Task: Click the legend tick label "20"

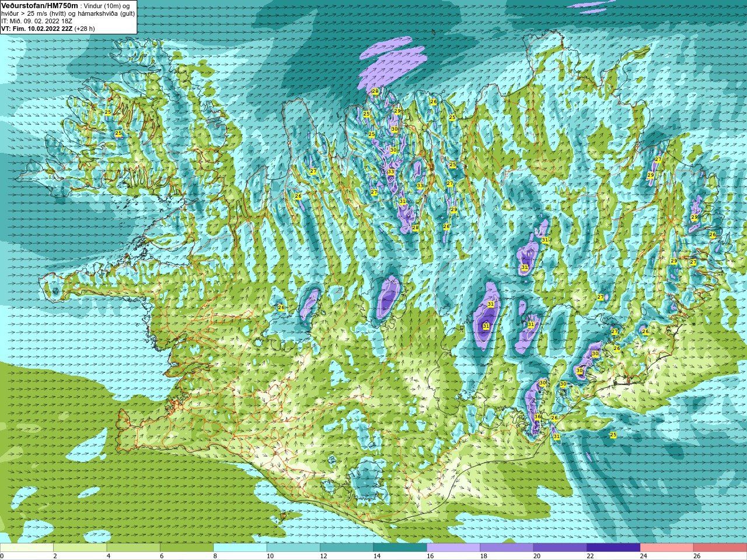Action: (537, 556)
